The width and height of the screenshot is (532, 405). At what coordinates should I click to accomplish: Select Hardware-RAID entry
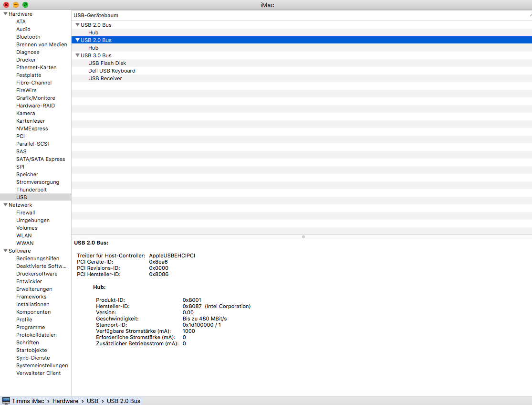36,106
